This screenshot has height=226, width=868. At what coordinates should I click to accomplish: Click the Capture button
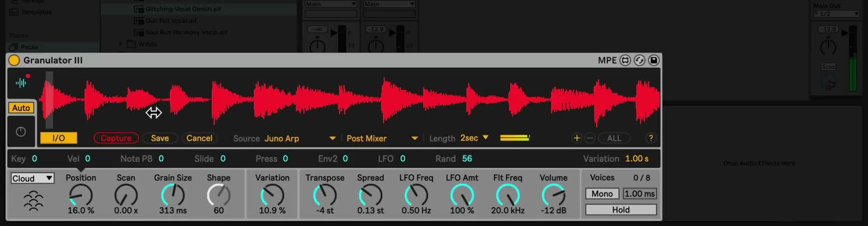click(x=116, y=138)
